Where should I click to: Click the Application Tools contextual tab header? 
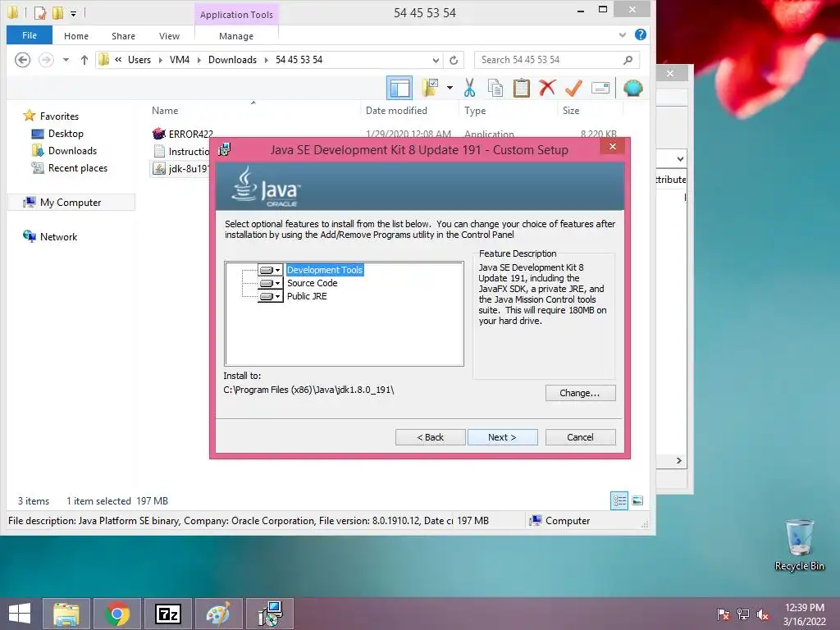point(236,15)
